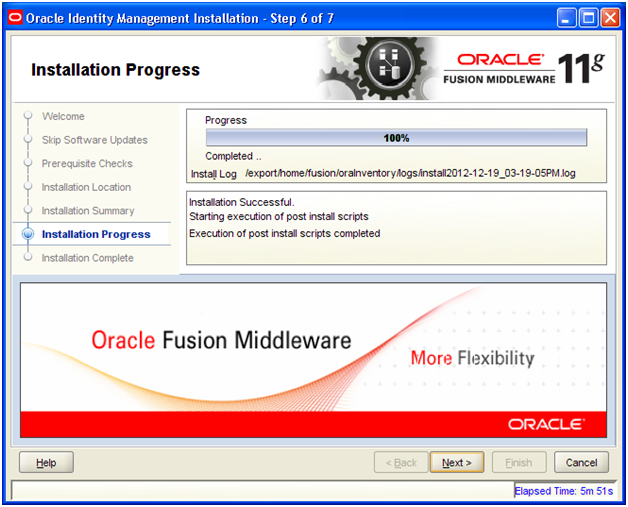This screenshot has width=628, height=507.
Task: Click the Installation Progress page heading
Action: coord(115,70)
